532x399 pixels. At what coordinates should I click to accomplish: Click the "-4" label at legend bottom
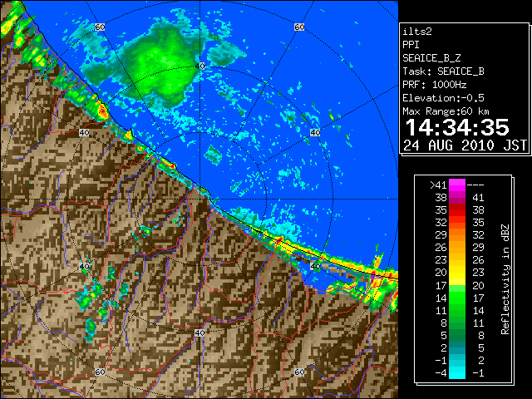(441, 373)
